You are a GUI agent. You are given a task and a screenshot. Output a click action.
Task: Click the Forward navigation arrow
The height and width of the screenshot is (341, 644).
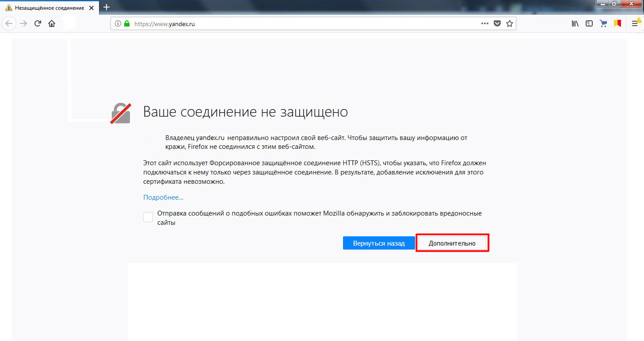[23, 24]
